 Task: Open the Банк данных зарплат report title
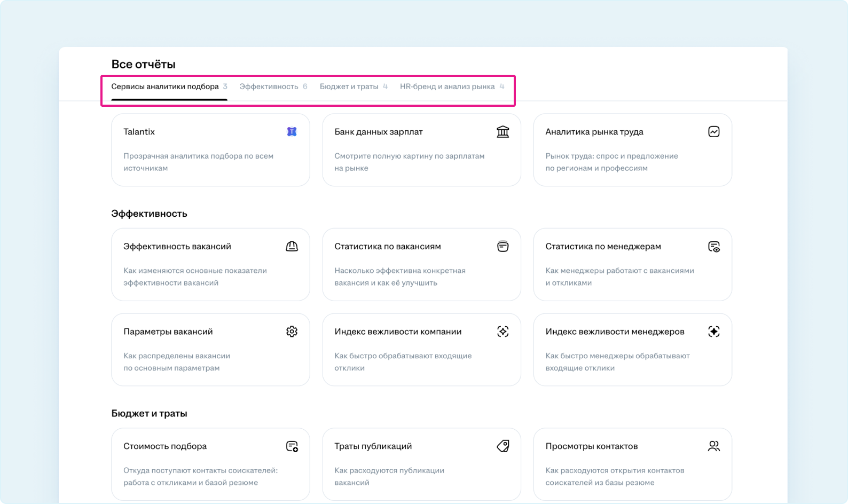(378, 132)
